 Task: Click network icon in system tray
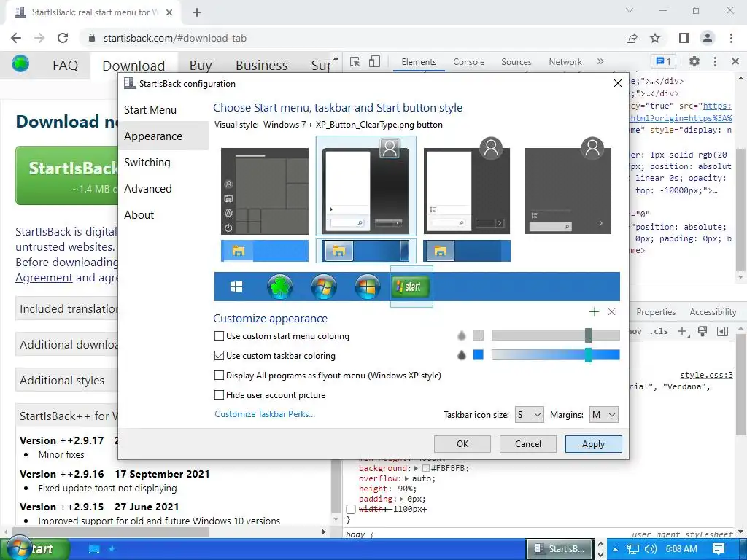pyautogui.click(x=632, y=549)
